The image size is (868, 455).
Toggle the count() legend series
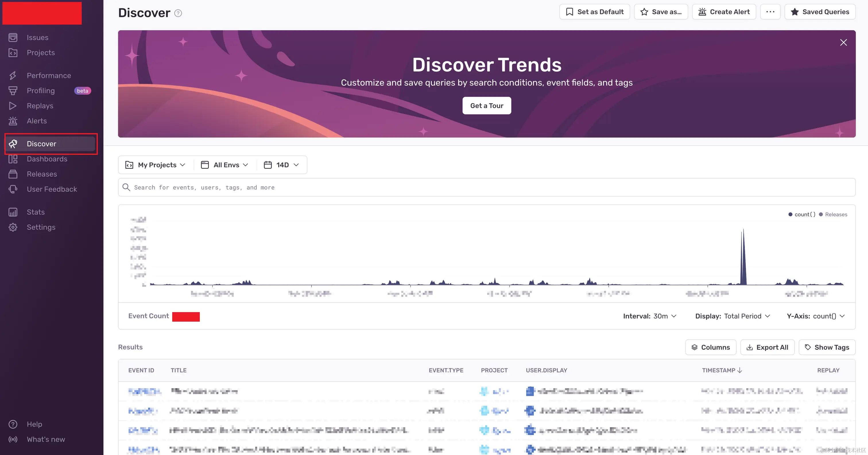point(804,215)
